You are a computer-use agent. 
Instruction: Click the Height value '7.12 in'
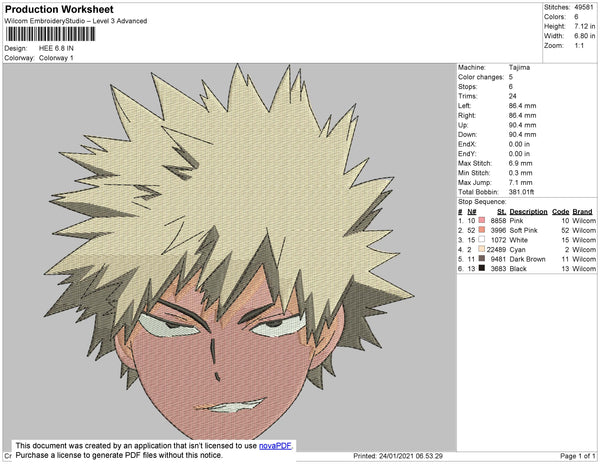point(584,26)
